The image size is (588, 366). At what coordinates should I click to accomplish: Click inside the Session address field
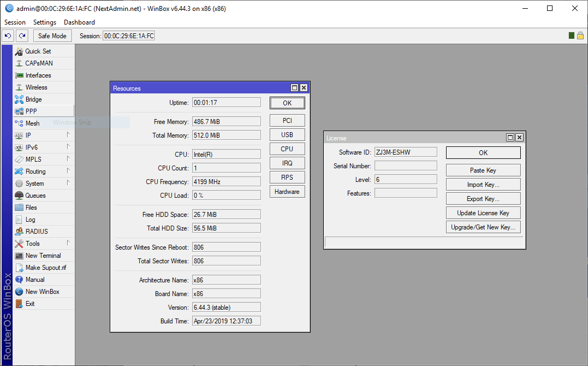pyautogui.click(x=128, y=35)
